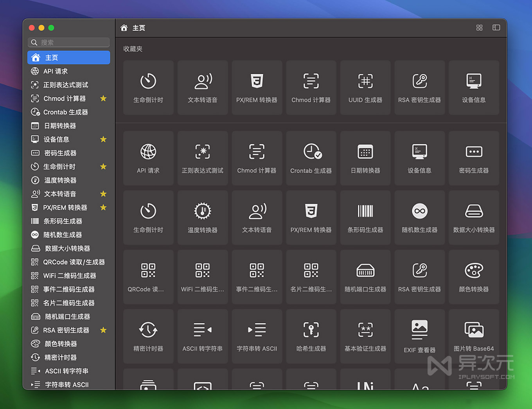Screen dimensions: 532x409
Task: Open the 图片转 Base64 tool
Action: (x=474, y=335)
